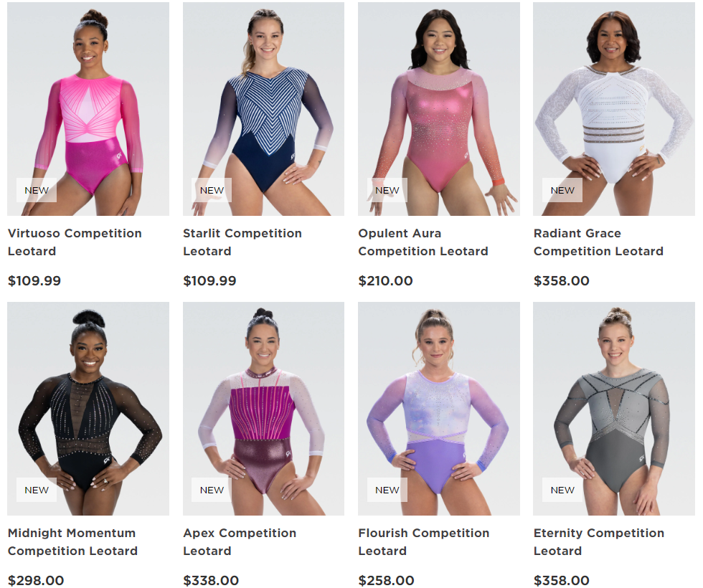Click the Apex Competition Leotard title link
Screen dimensions: 703x588
[x=240, y=542]
